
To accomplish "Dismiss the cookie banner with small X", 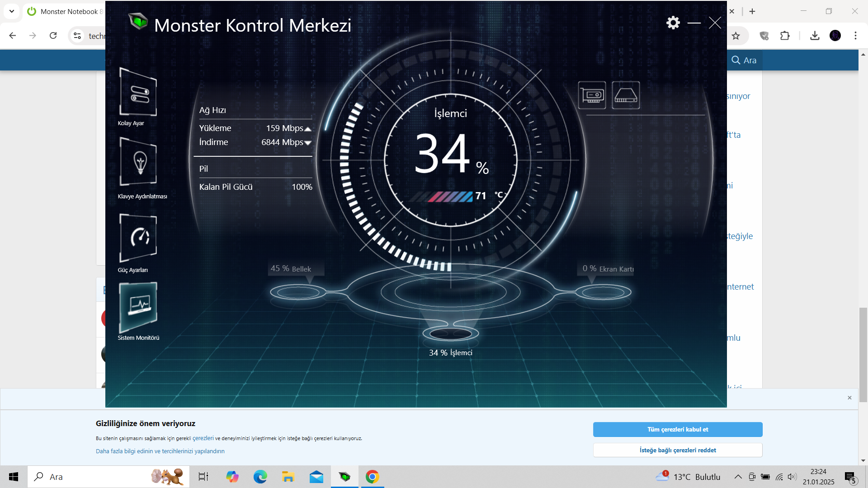I will click(849, 398).
